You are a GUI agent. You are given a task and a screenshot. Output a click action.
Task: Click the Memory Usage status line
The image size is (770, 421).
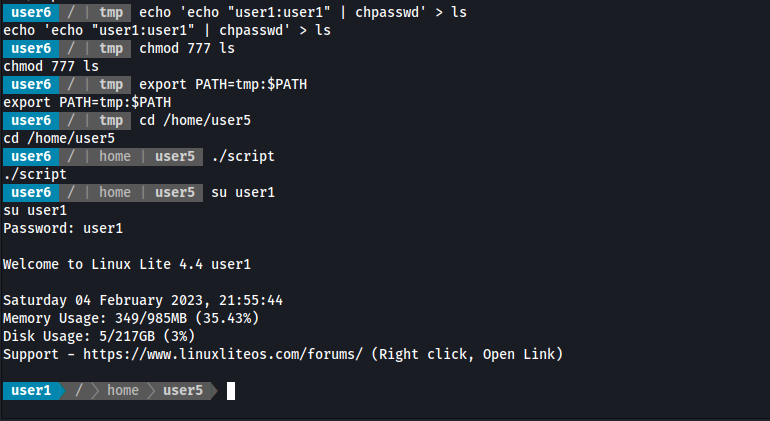click(131, 318)
